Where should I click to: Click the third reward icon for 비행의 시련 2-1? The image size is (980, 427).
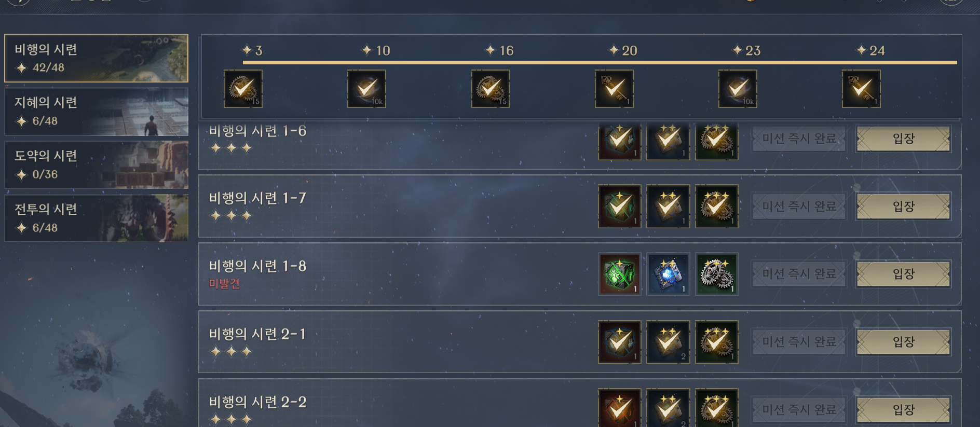(x=716, y=342)
